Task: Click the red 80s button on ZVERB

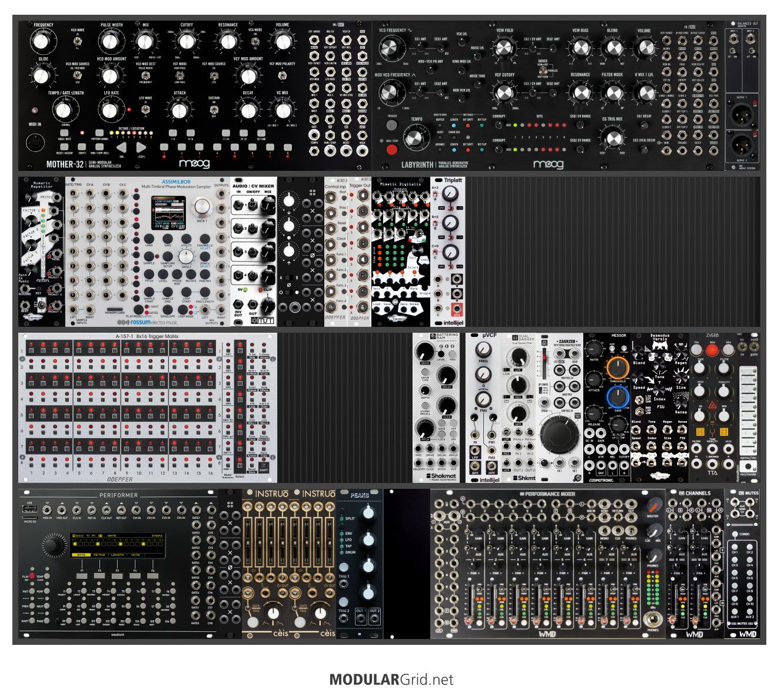Action: [712, 351]
